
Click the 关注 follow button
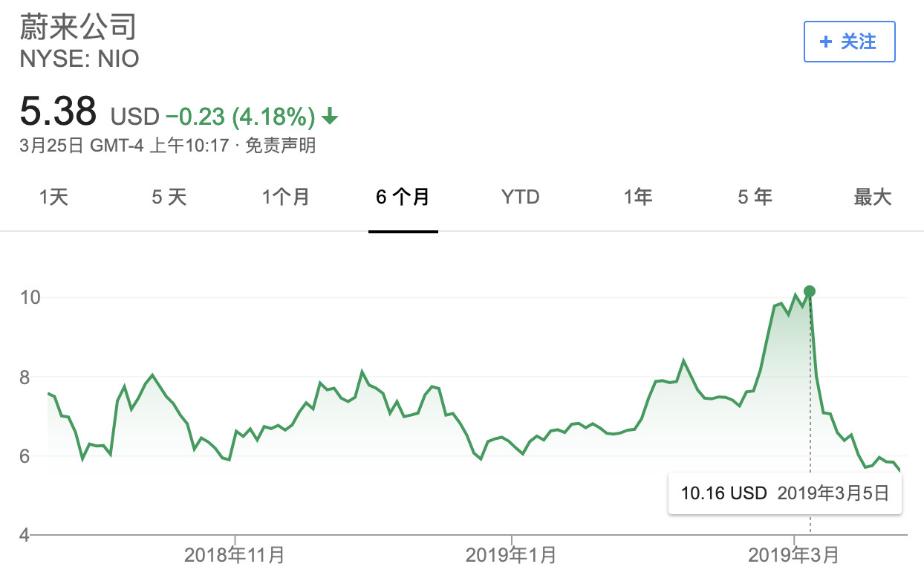pyautogui.click(x=849, y=42)
